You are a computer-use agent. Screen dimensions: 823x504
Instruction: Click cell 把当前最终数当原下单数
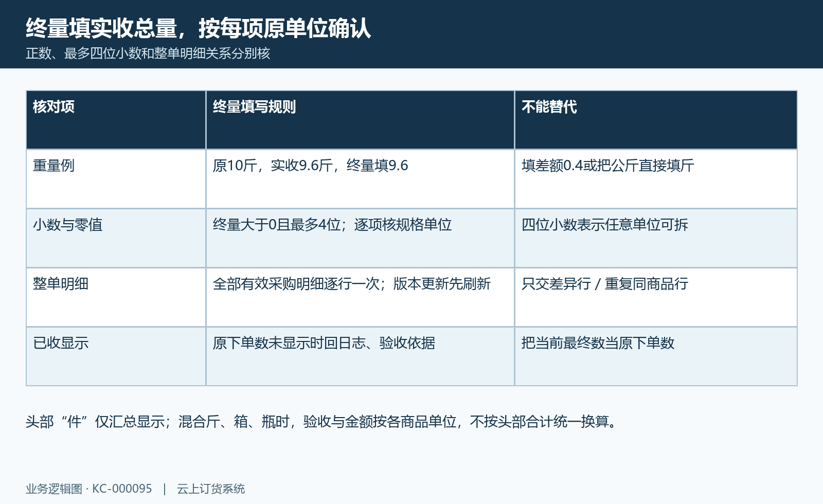[x=656, y=356]
